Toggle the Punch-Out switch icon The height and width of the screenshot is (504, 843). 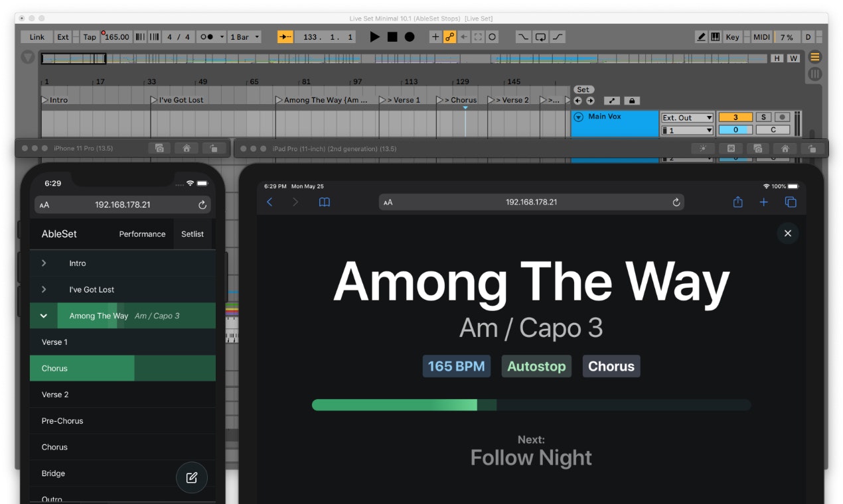(558, 37)
